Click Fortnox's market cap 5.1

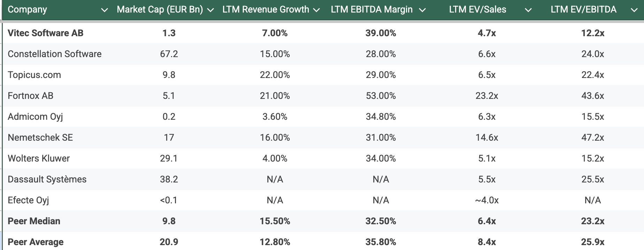[x=169, y=96]
